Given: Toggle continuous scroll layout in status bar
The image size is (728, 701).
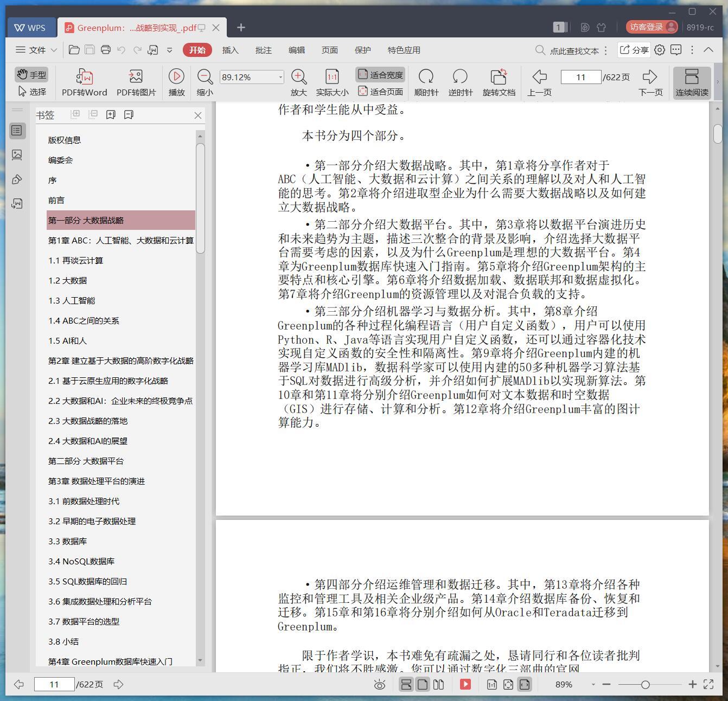Looking at the screenshot, I should 406,684.
